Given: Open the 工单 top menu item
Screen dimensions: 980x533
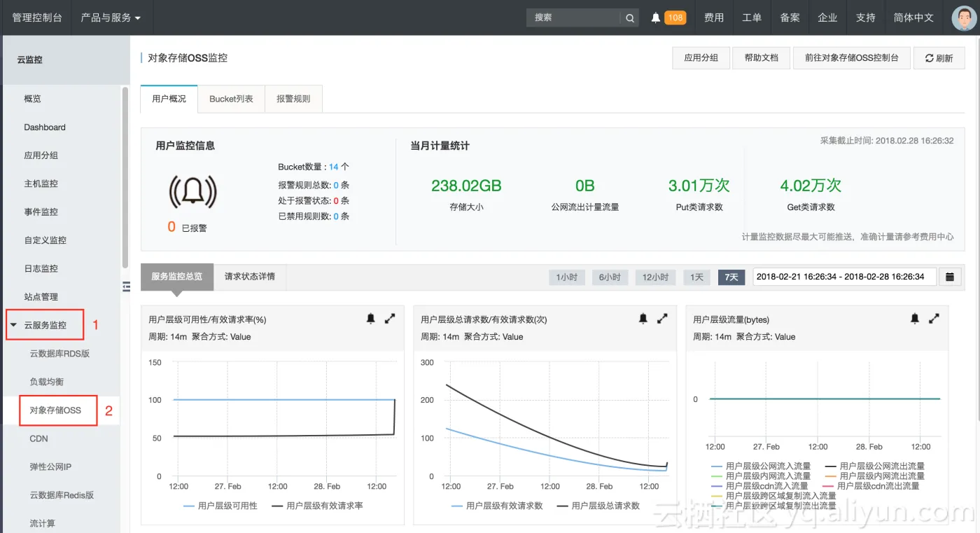Looking at the screenshot, I should tap(752, 18).
